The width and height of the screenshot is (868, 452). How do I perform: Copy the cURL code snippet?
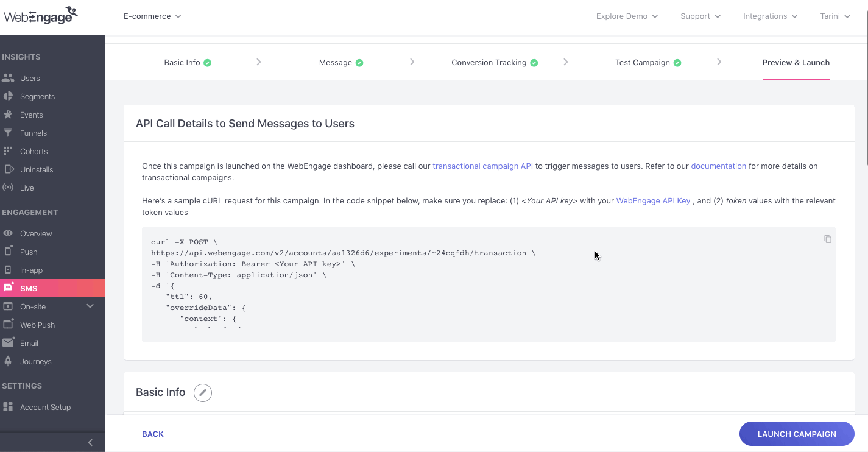coord(828,239)
